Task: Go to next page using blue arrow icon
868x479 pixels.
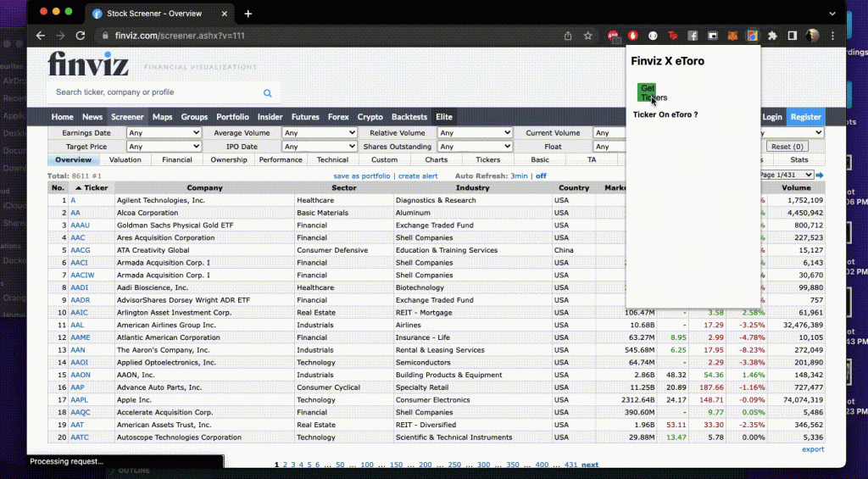Action: (x=820, y=175)
